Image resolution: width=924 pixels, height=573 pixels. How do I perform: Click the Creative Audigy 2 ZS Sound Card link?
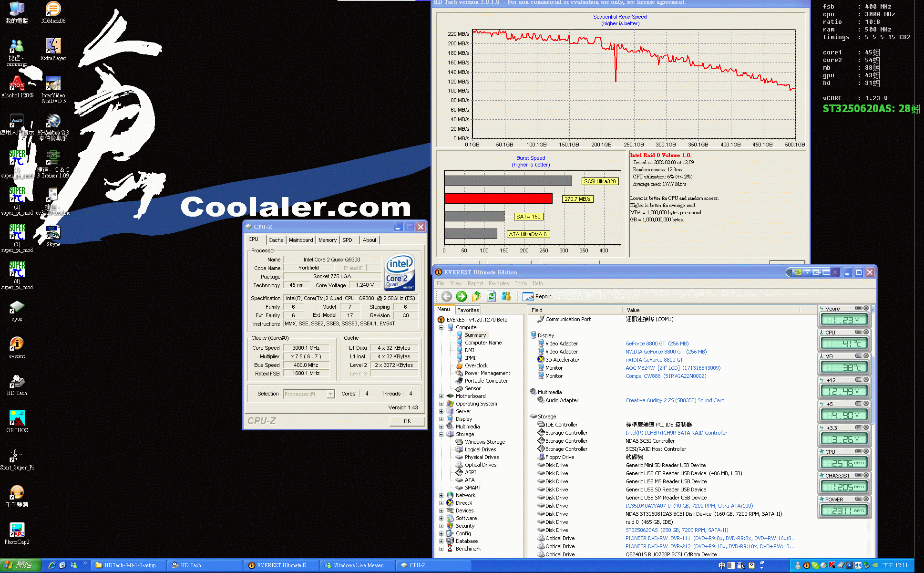(x=675, y=400)
